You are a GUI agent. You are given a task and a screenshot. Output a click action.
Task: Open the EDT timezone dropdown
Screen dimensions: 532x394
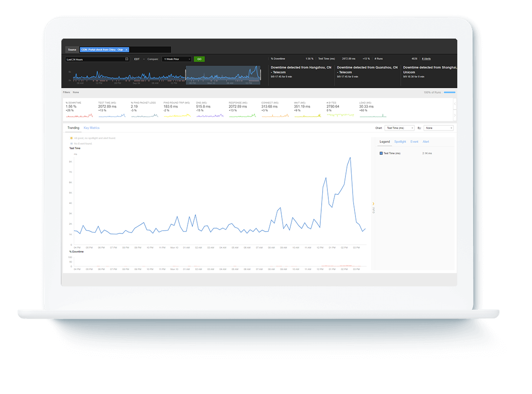(x=139, y=59)
